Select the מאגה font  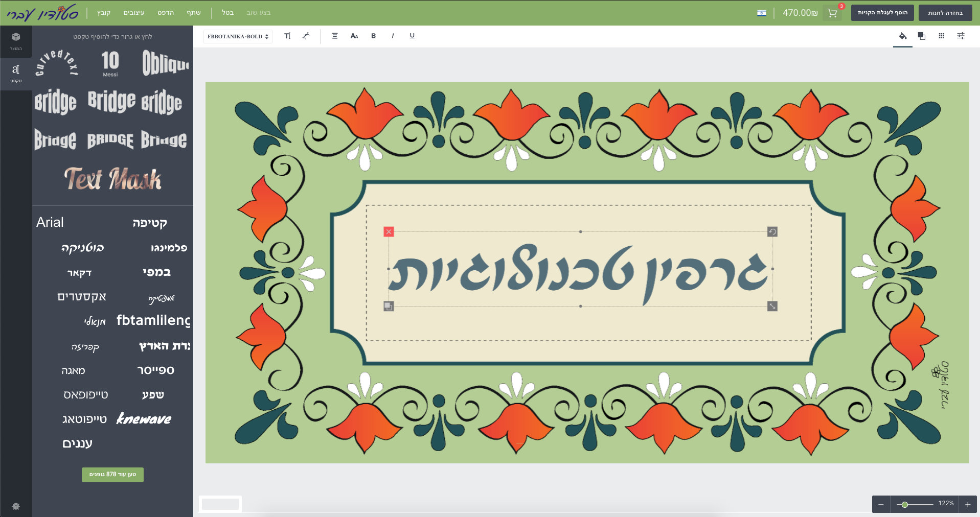73,371
